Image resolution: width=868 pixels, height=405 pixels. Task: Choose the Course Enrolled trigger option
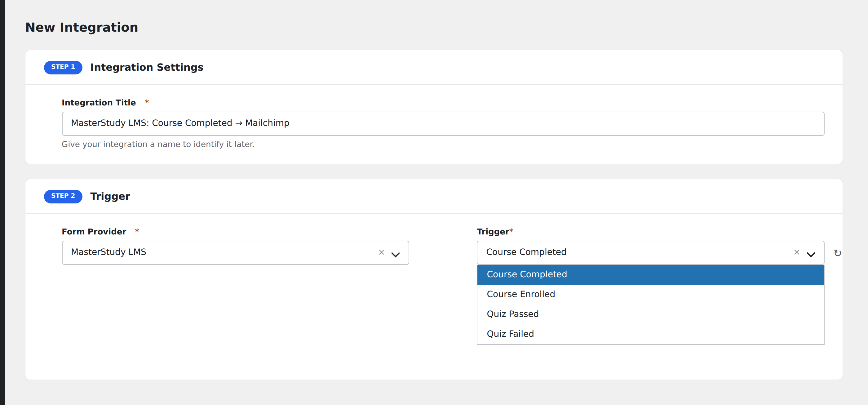[x=650, y=294]
